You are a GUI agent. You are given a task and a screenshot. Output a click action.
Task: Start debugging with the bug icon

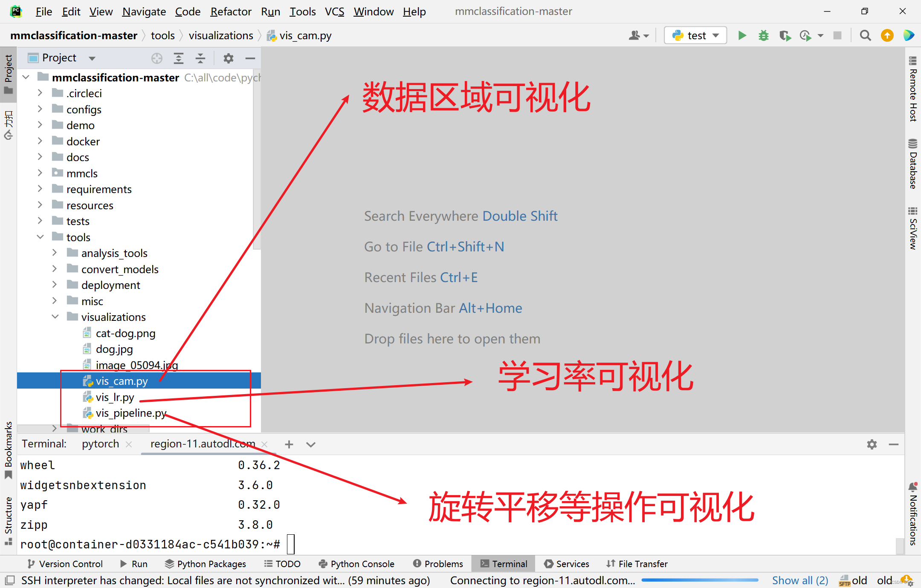point(763,35)
